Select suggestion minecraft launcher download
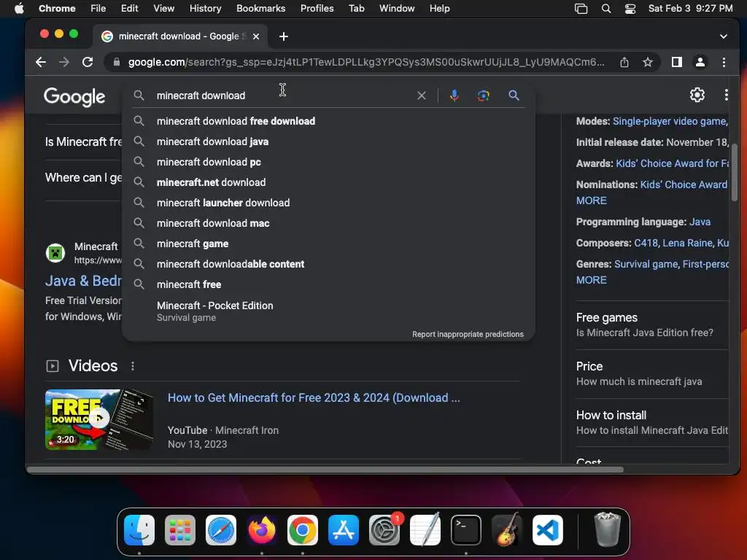The height and width of the screenshot is (560, 747). [328, 203]
